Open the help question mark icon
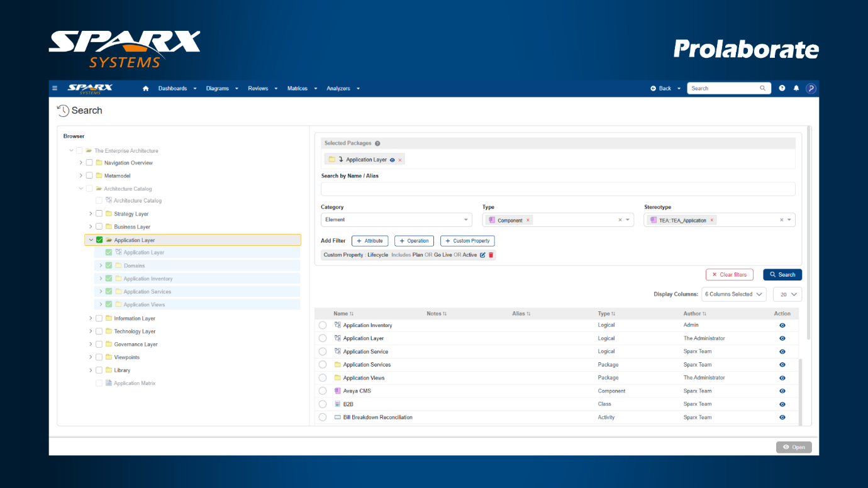868x488 pixels. coord(782,89)
